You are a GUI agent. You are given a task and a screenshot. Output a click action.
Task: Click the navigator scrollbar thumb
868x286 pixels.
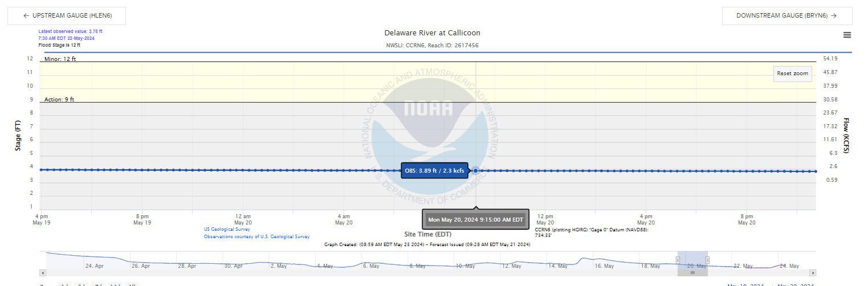(x=692, y=273)
